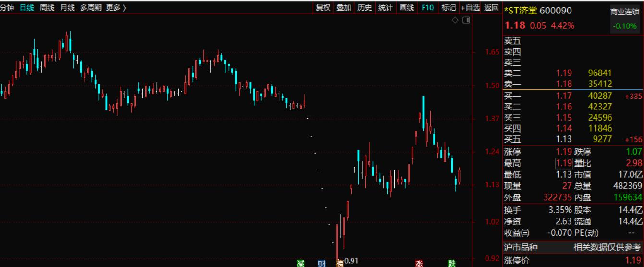The width and height of the screenshot is (644, 267).
Task: Click the 沪市品种 label
Action: [x=521, y=248]
